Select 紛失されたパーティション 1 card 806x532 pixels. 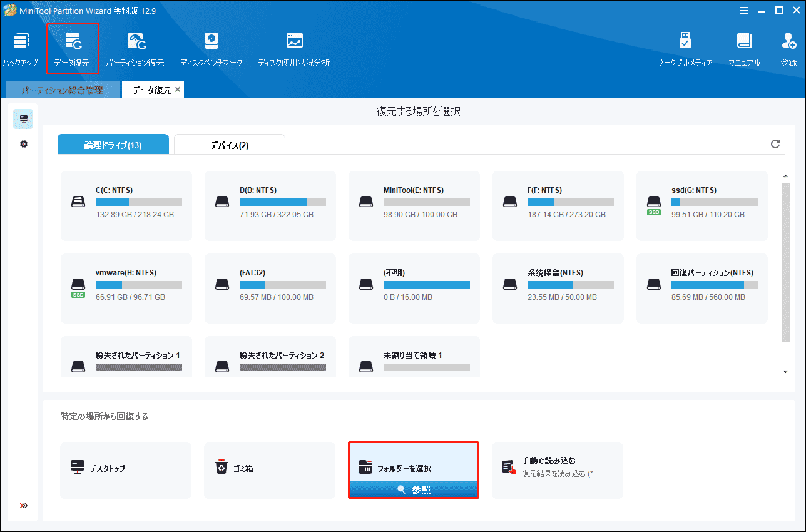126,357
